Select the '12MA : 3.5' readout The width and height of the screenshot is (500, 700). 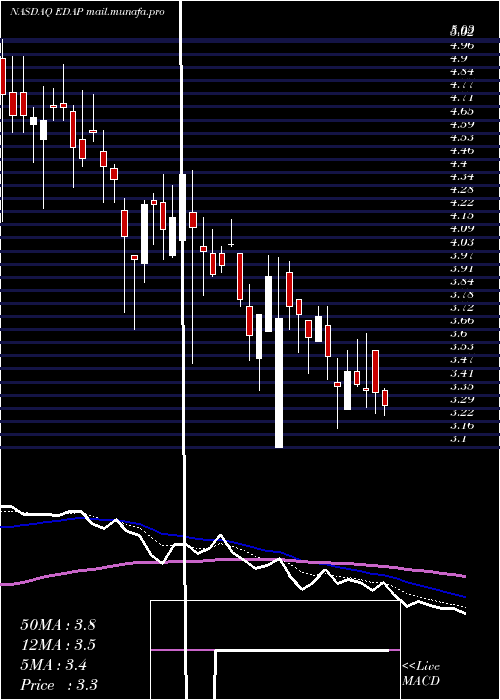point(58,645)
